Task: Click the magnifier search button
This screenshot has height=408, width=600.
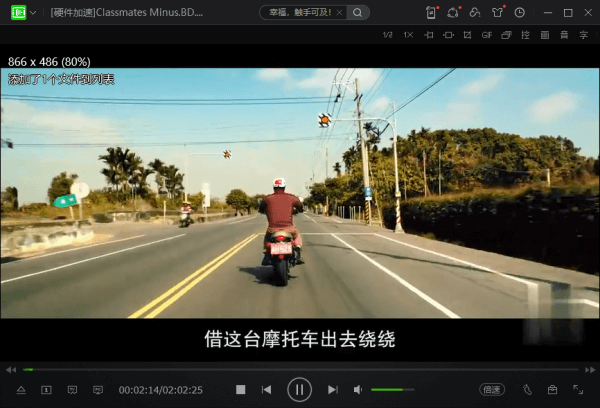Action: point(357,13)
